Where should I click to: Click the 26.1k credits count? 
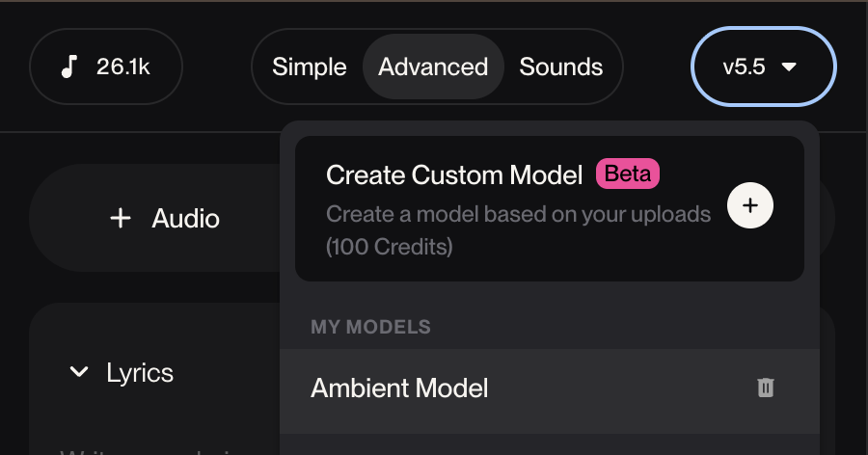pyautogui.click(x=122, y=67)
